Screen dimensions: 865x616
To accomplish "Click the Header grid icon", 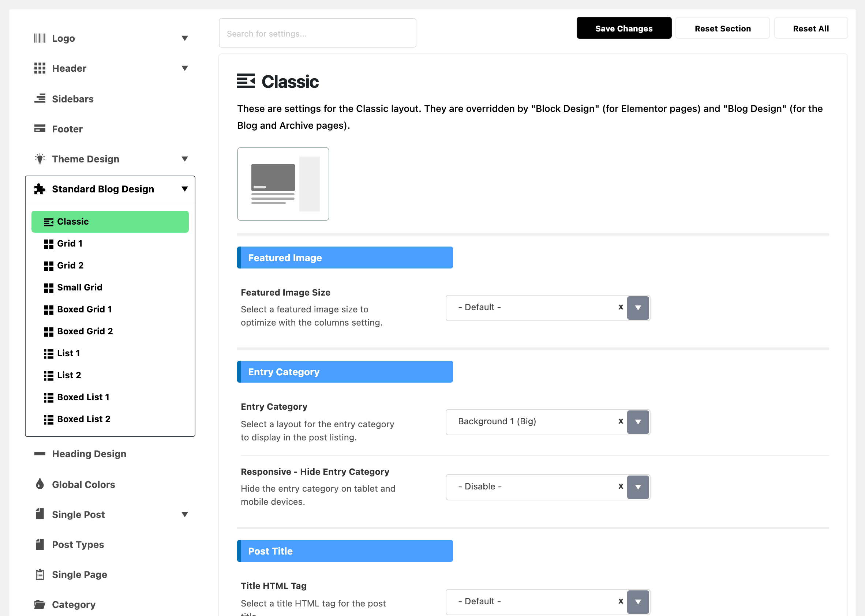I will point(40,68).
